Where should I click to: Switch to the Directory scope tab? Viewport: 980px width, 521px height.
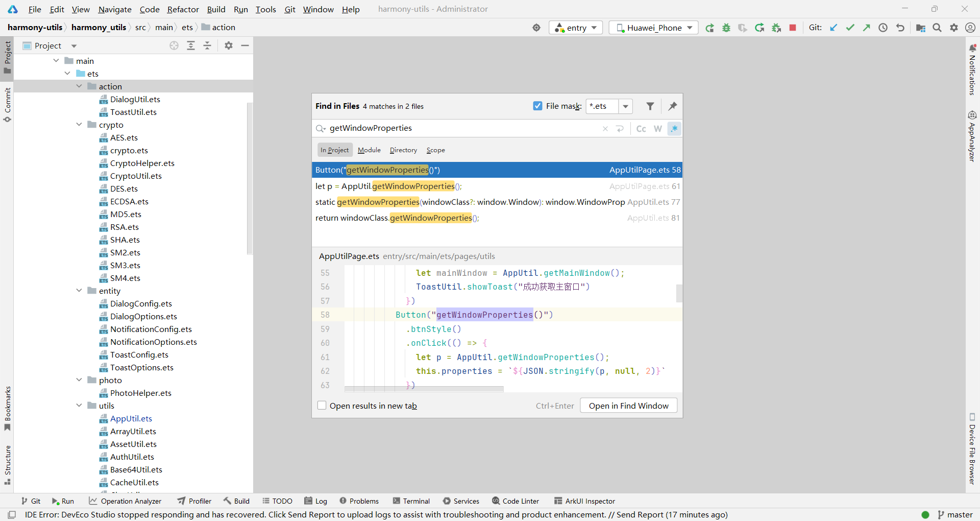click(403, 150)
